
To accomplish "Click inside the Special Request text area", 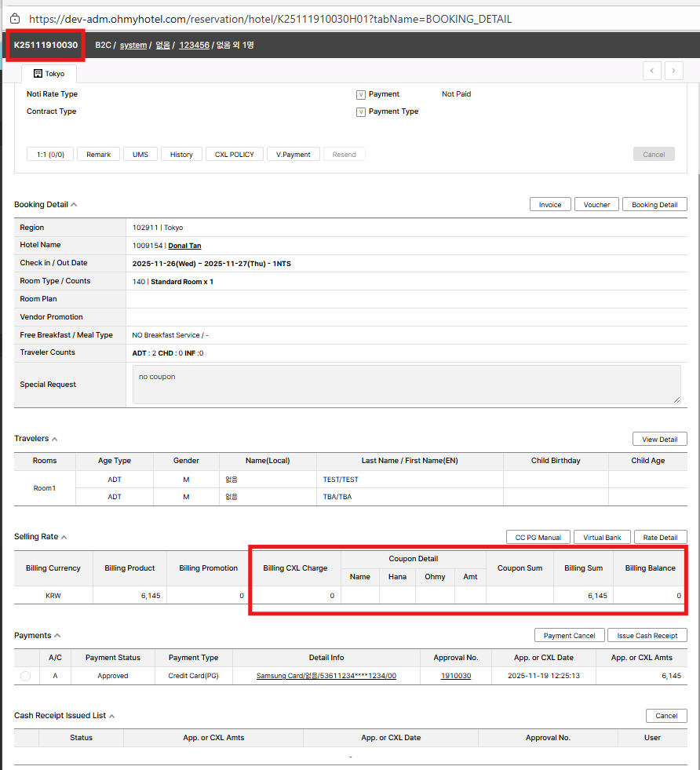I will point(406,385).
